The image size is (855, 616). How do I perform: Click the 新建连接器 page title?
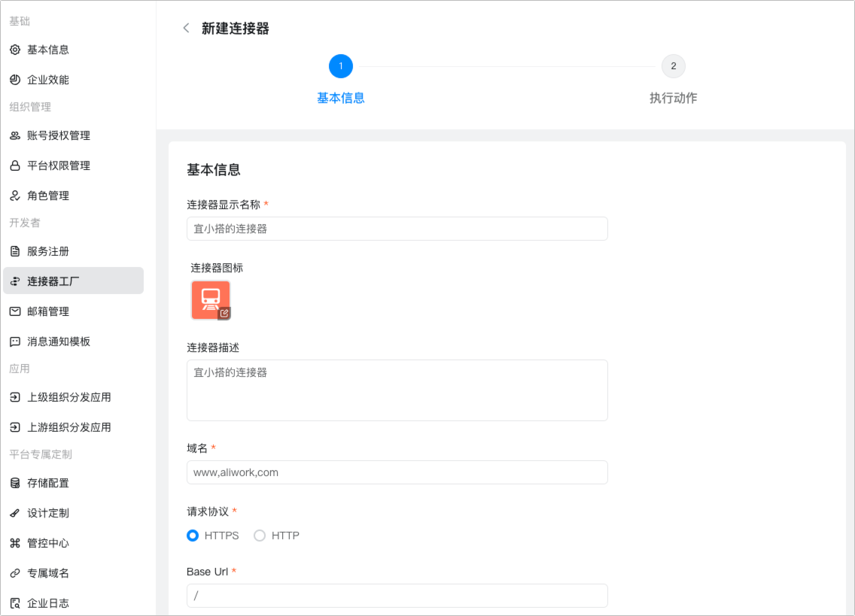pyautogui.click(x=236, y=29)
